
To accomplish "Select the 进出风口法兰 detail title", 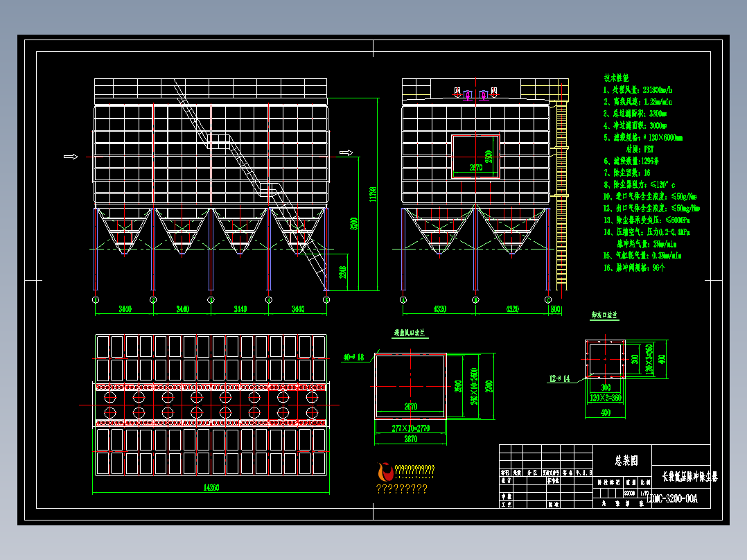I will pos(410,333).
